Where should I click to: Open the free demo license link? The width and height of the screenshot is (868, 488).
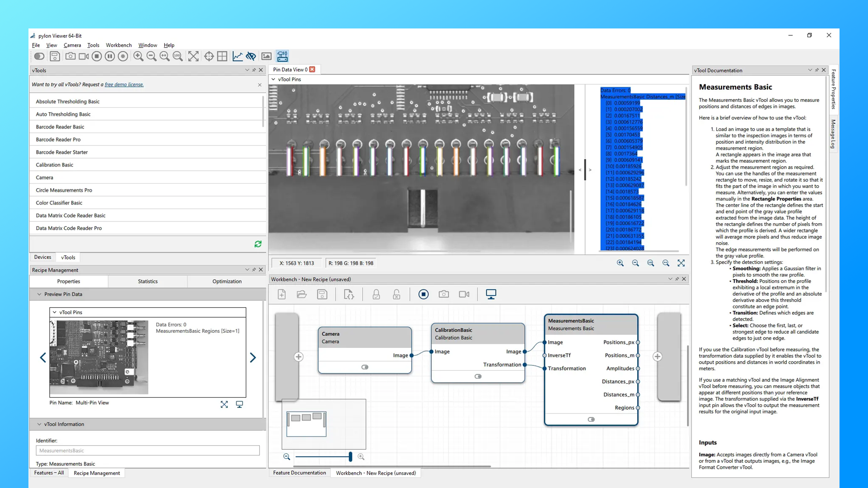(x=124, y=85)
